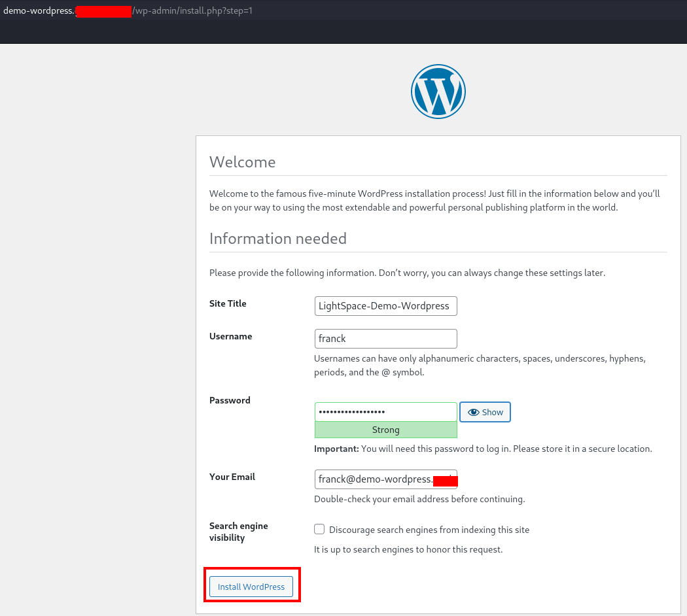Click the Site Title input field

tap(385, 306)
